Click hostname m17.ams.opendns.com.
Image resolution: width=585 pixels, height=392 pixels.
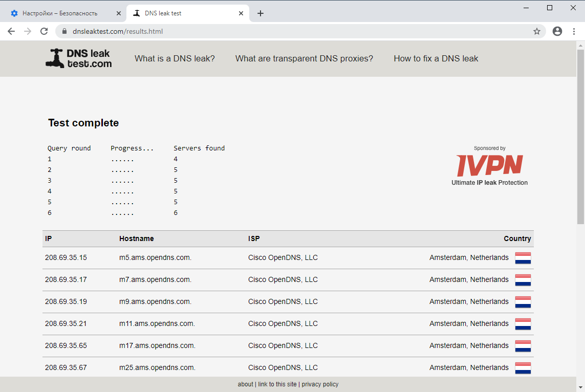157,346
